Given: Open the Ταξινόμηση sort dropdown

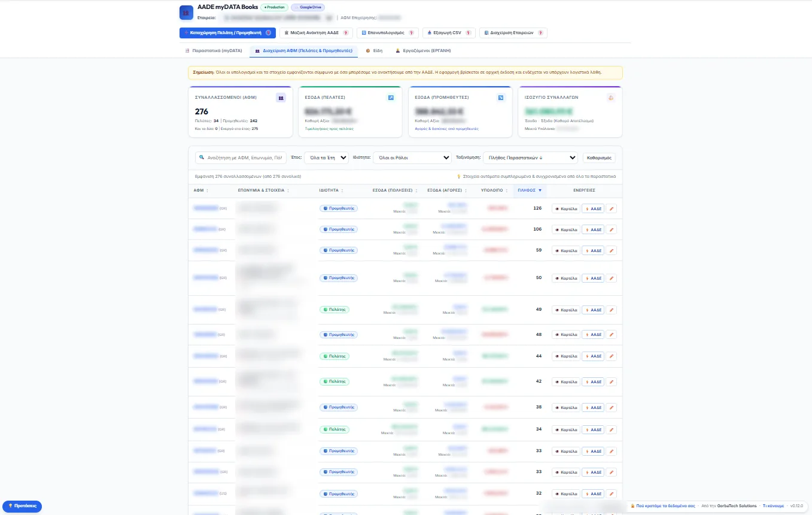Looking at the screenshot, I should point(530,157).
